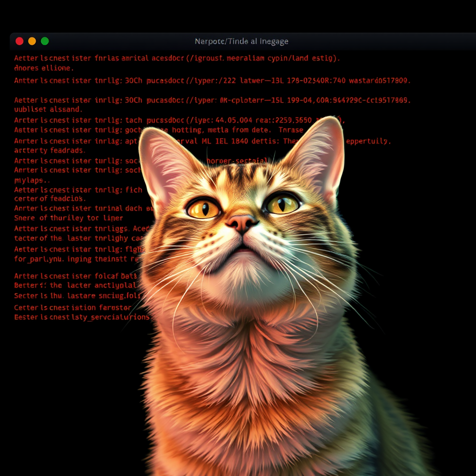Select the line starting "tacter of the laster"

pyautogui.click(x=78, y=238)
